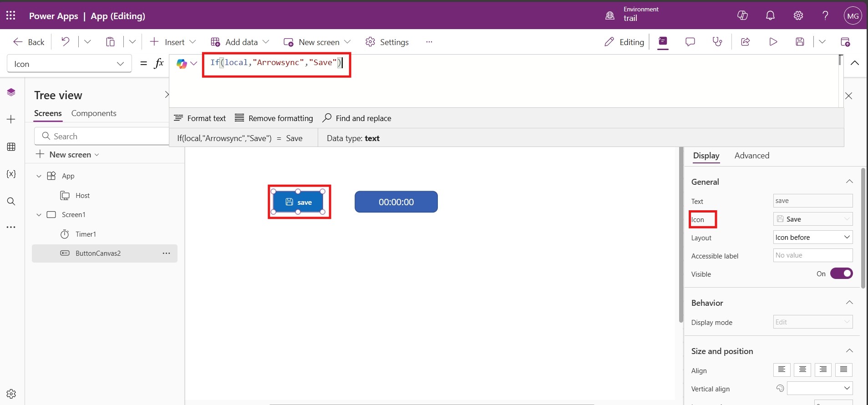Collapse the General section
Viewport: 868px width, 405px height.
[x=849, y=182]
